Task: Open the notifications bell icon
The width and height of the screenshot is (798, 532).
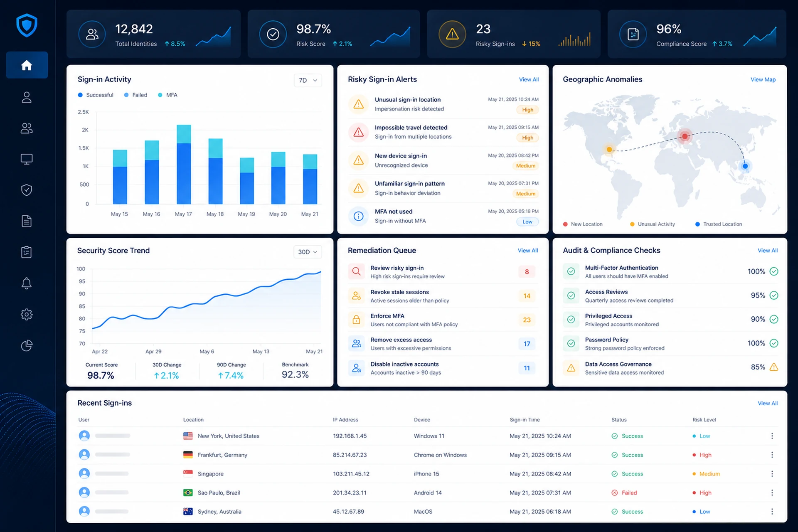Action: (27, 283)
